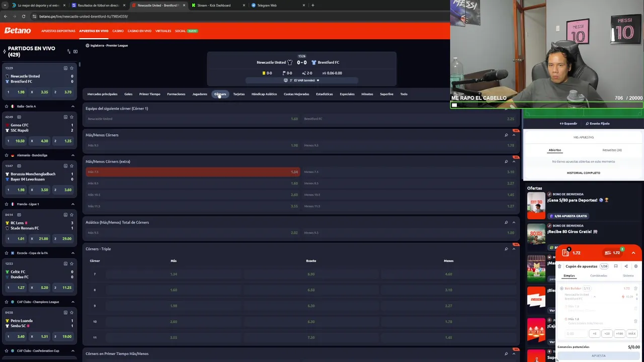The height and width of the screenshot is (362, 644).
Task: Open Virtuales in top navigation
Action: (163, 31)
